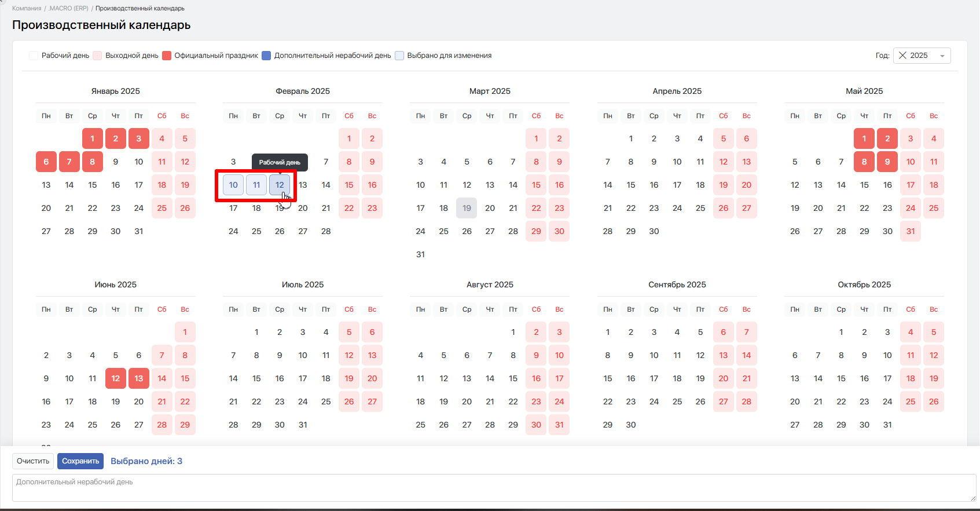Screen dimensions: 980x511
Task: Toggle the selected February 12 day
Action: click(x=280, y=185)
